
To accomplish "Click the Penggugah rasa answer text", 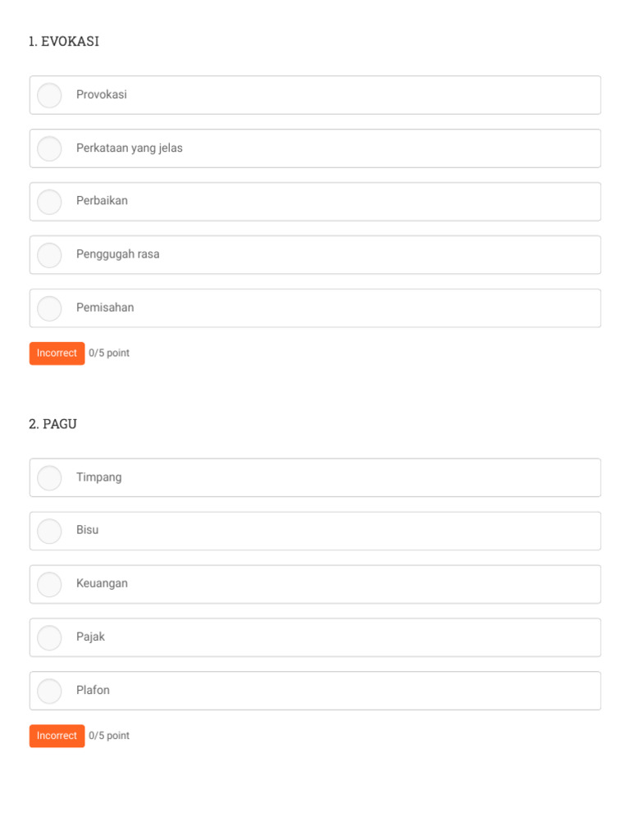I will click(x=118, y=254).
